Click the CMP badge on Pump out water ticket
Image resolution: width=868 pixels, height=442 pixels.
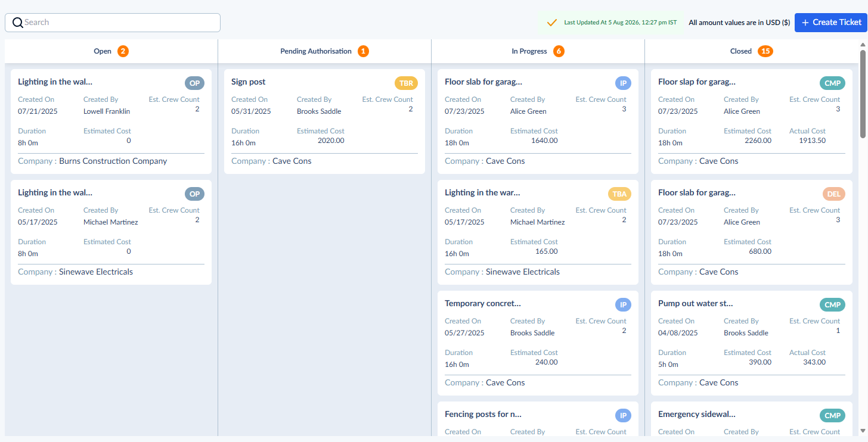pos(832,305)
